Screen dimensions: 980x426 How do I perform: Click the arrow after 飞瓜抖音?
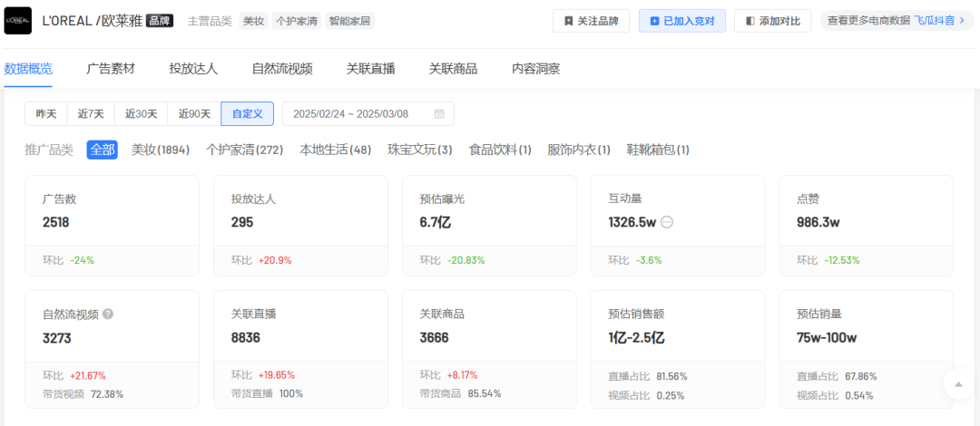coord(963,21)
